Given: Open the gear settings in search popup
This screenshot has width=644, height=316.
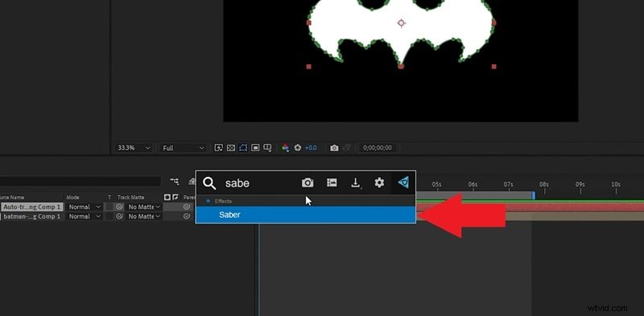Looking at the screenshot, I should pyautogui.click(x=379, y=183).
